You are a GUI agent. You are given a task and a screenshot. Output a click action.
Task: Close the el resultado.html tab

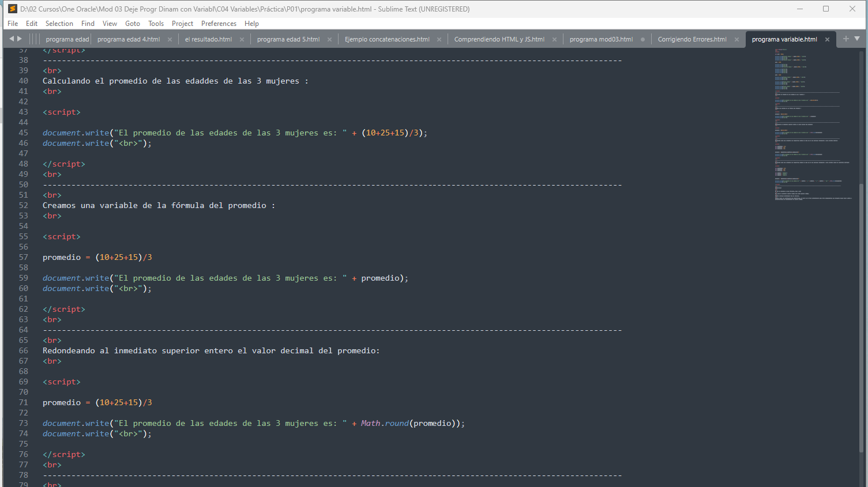(242, 39)
